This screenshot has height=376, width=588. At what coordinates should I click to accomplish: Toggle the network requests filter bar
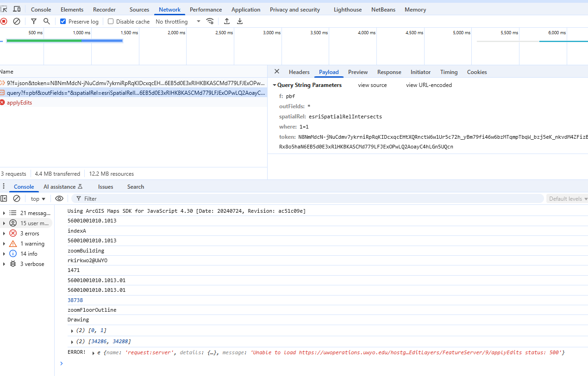[x=33, y=21]
